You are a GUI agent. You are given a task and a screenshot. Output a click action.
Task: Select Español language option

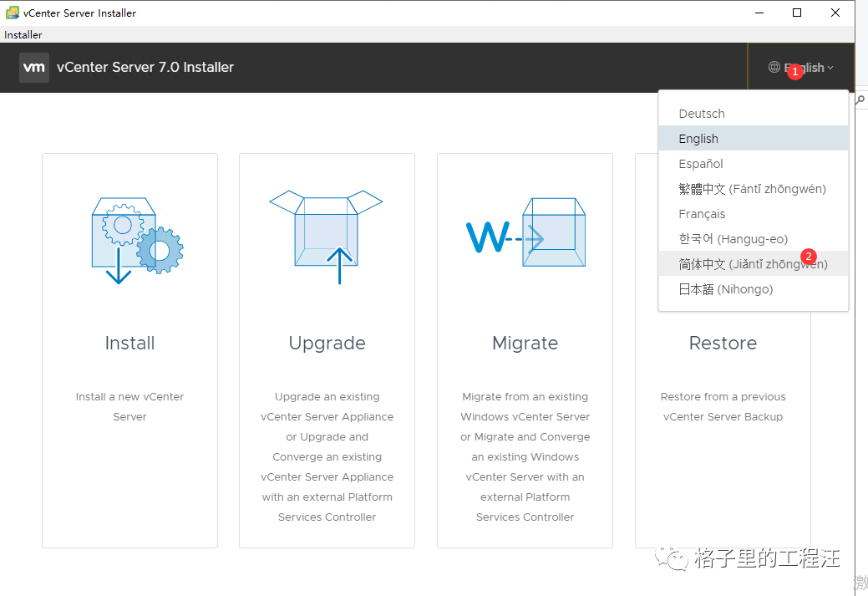pyautogui.click(x=754, y=163)
